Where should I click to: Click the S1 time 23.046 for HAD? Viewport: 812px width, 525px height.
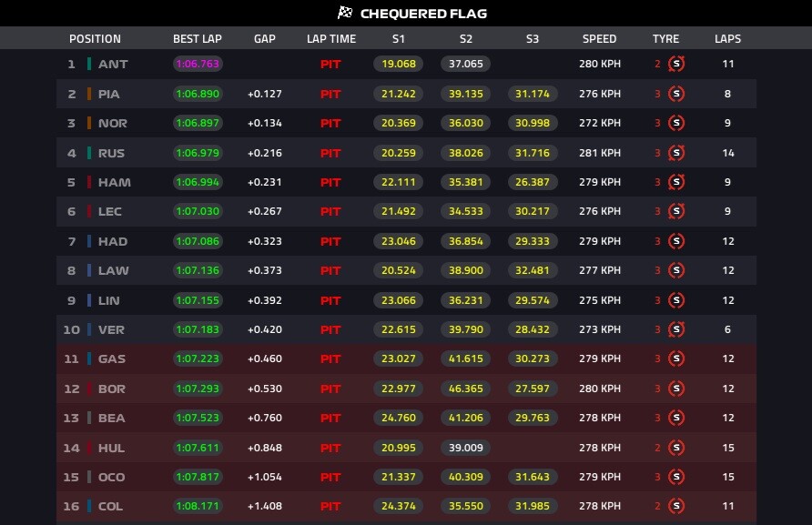pyautogui.click(x=398, y=241)
